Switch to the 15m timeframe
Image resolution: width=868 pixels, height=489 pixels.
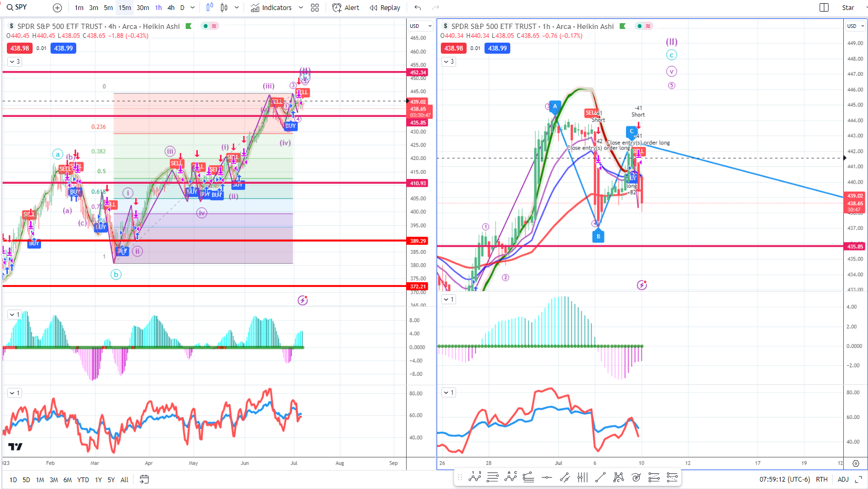click(x=125, y=8)
